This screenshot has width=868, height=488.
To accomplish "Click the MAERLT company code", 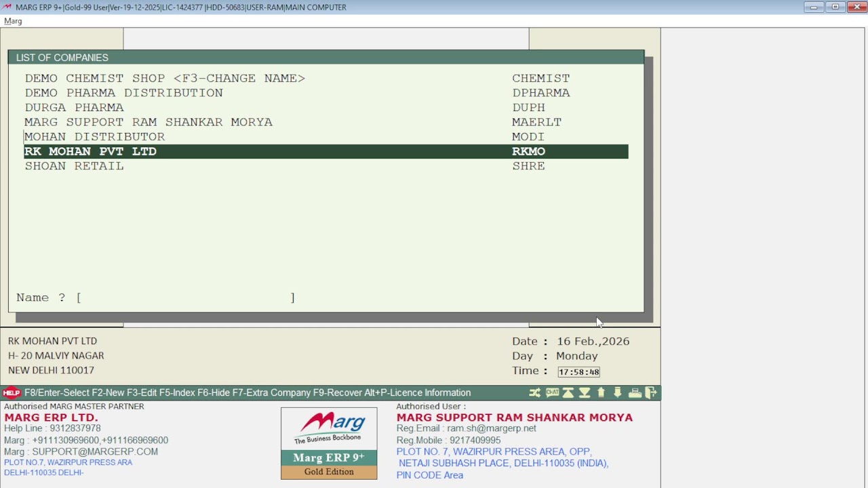I will pyautogui.click(x=536, y=122).
